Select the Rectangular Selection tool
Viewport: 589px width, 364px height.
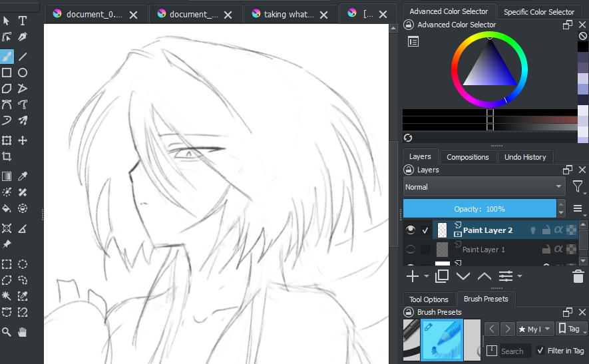coord(7,264)
